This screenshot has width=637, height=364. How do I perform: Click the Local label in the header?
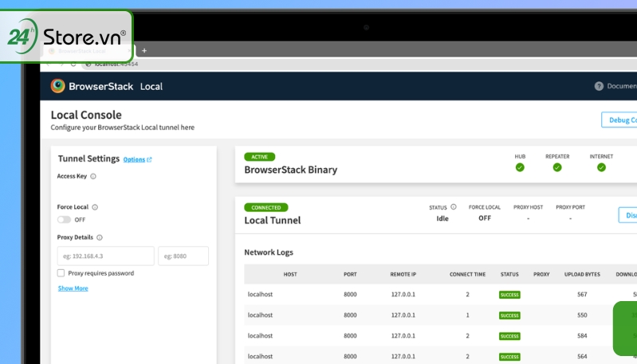coord(151,87)
